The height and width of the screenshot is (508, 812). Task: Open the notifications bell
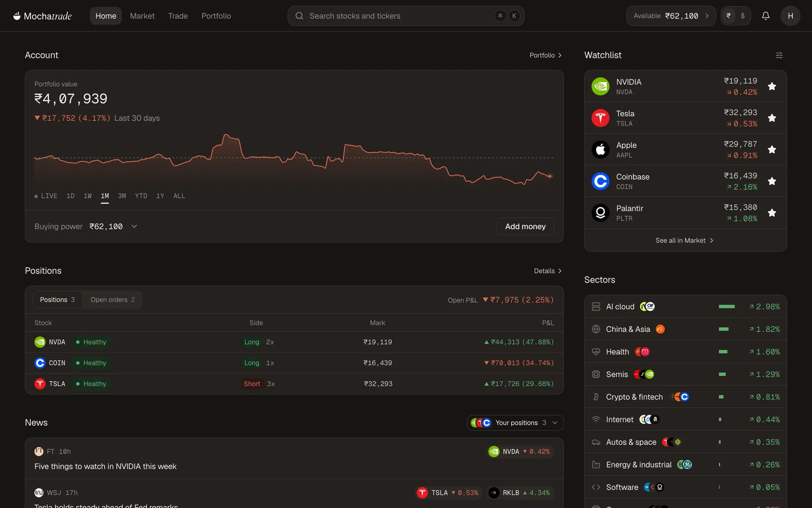[765, 16]
